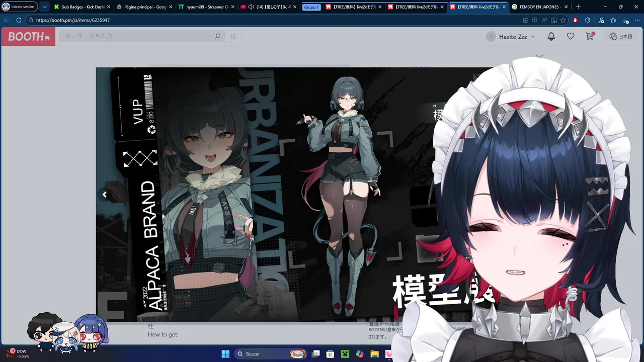The height and width of the screenshot is (362, 644).
Task: Open the Windows Start menu
Action: coord(225,354)
